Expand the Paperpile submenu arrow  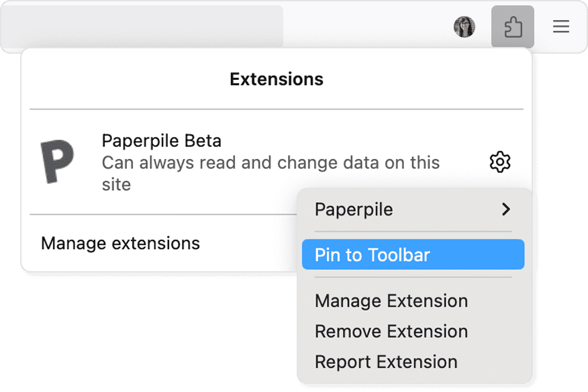(506, 209)
